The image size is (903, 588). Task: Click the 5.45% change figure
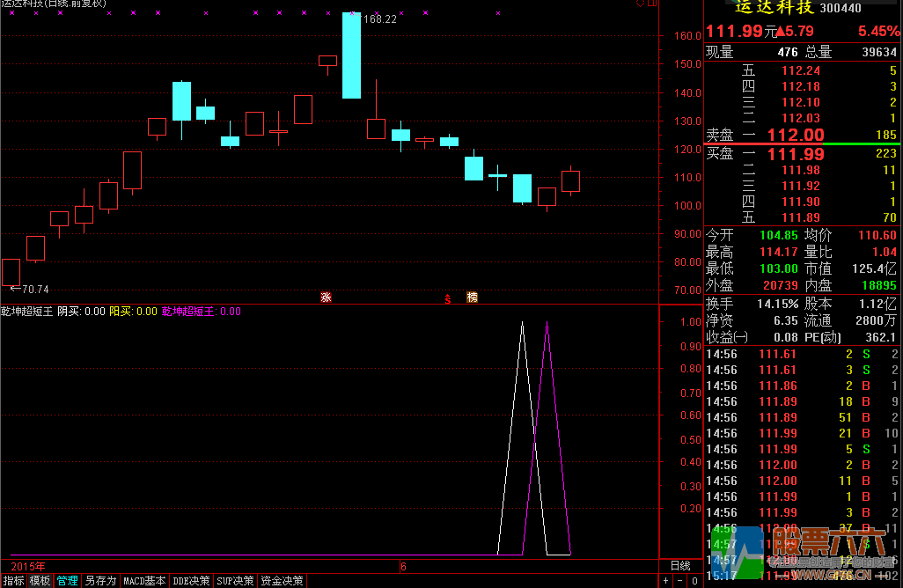tap(878, 31)
